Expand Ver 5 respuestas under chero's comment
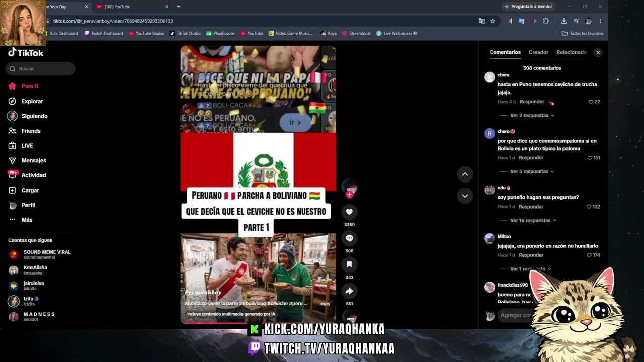 tap(532, 172)
